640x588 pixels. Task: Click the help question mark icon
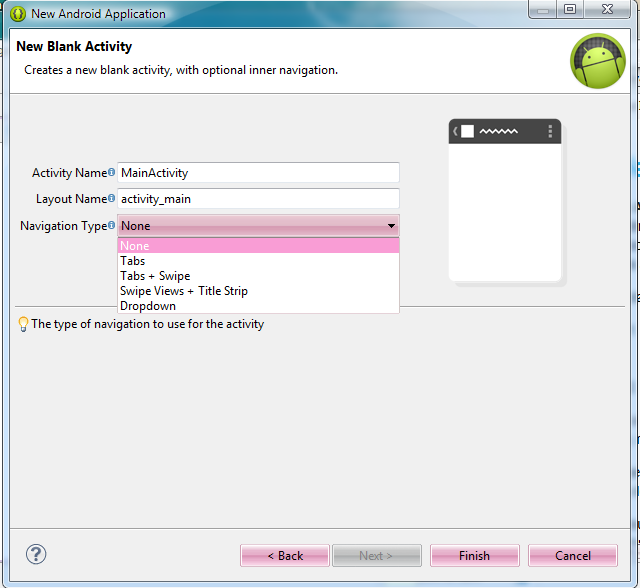coord(36,554)
